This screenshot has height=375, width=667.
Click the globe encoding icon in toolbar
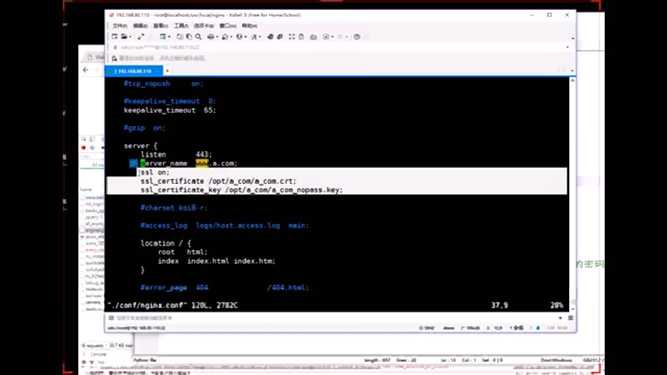tap(239, 37)
